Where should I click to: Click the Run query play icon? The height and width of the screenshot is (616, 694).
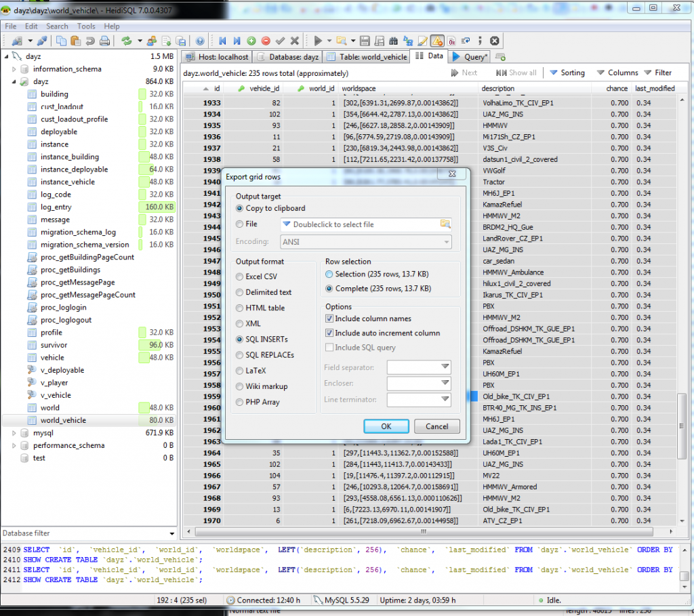(318, 41)
